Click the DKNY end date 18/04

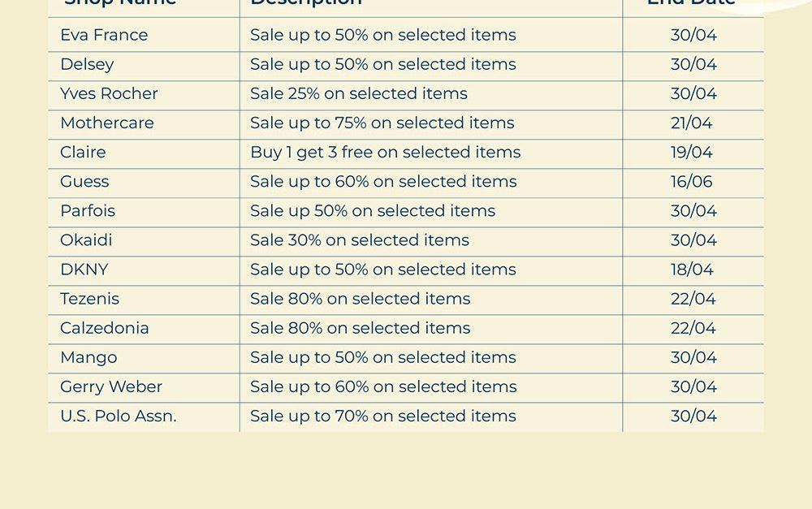[692, 269]
